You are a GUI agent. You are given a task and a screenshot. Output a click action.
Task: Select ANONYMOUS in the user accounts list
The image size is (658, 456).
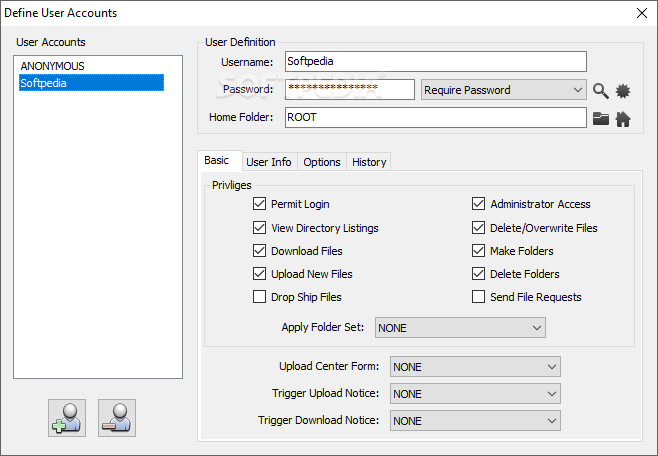[53, 66]
